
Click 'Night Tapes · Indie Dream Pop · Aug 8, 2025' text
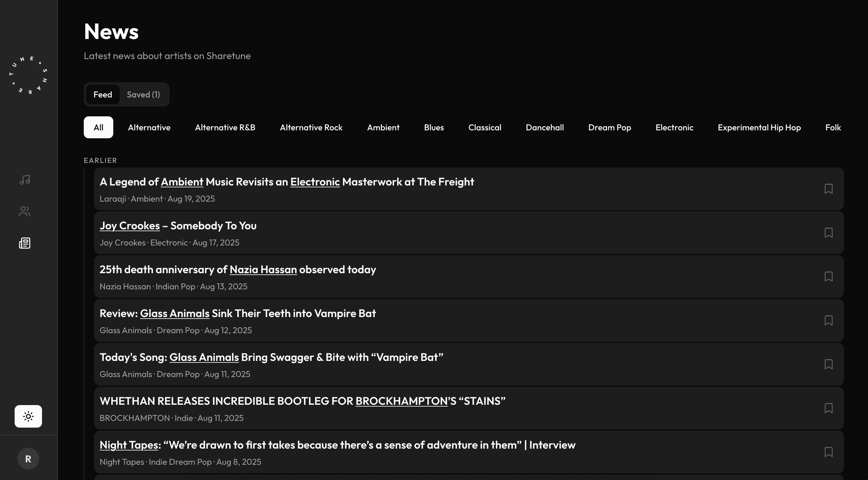pos(180,462)
